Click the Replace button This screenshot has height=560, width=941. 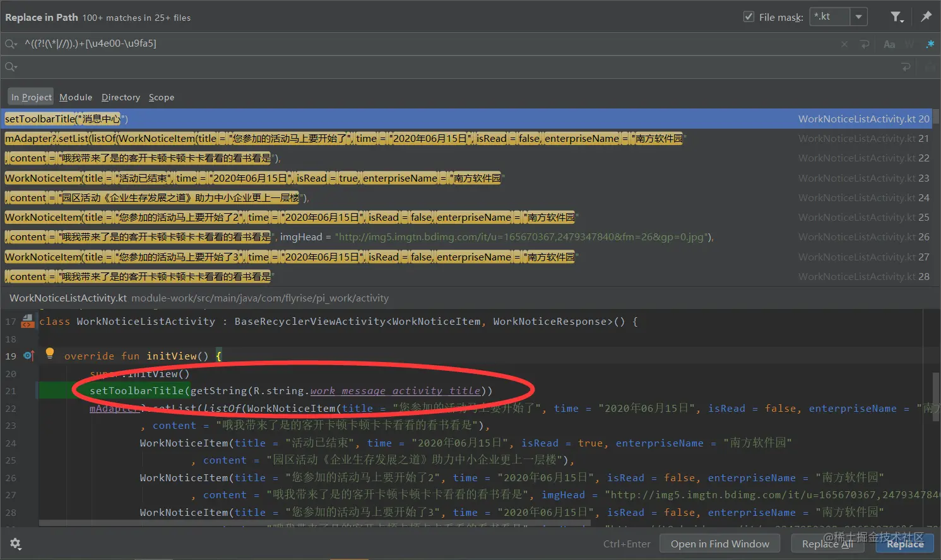(905, 544)
